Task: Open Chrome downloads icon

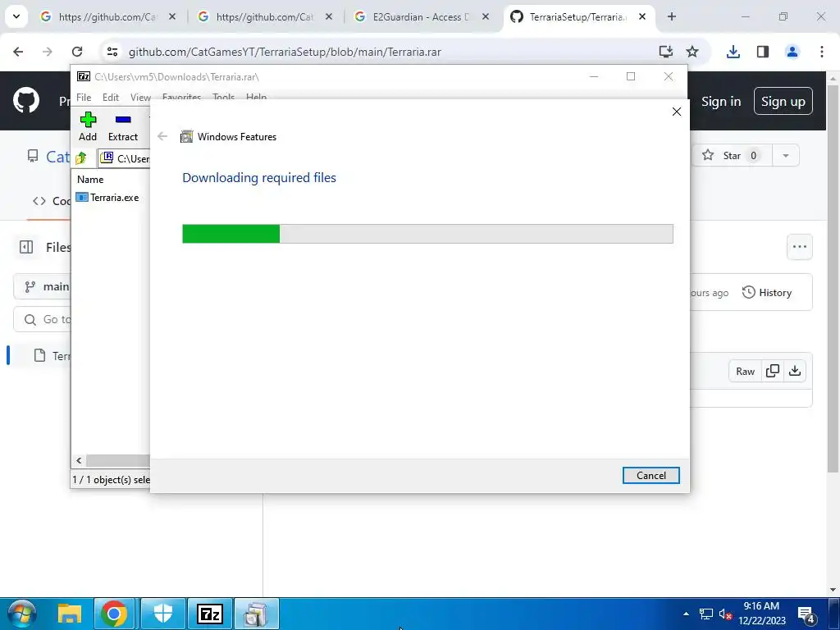Action: pyautogui.click(x=733, y=52)
